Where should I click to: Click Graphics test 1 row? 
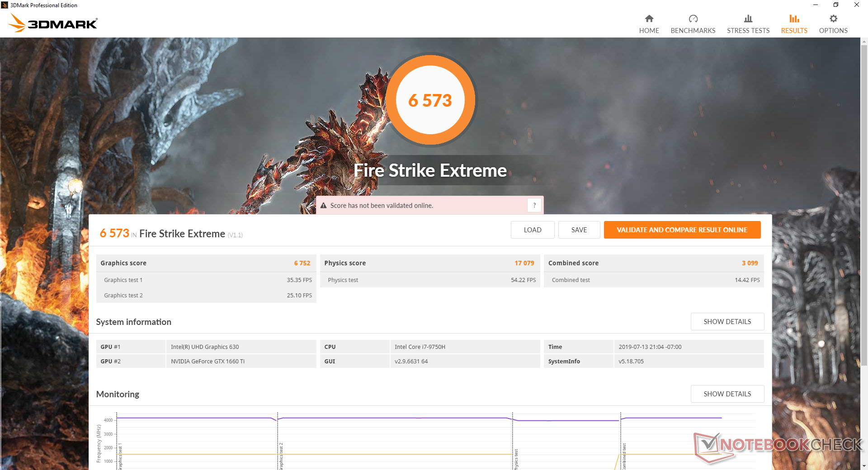click(206, 280)
